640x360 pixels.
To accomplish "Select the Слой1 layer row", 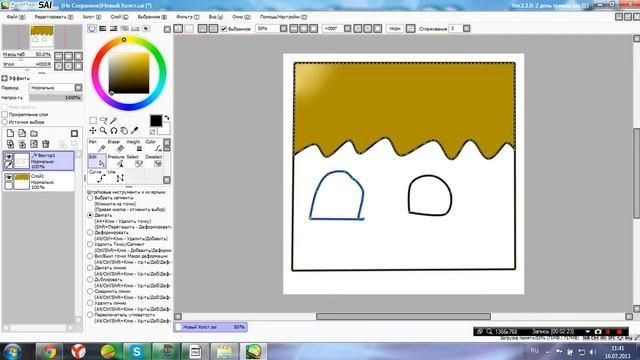I will [x=38, y=181].
